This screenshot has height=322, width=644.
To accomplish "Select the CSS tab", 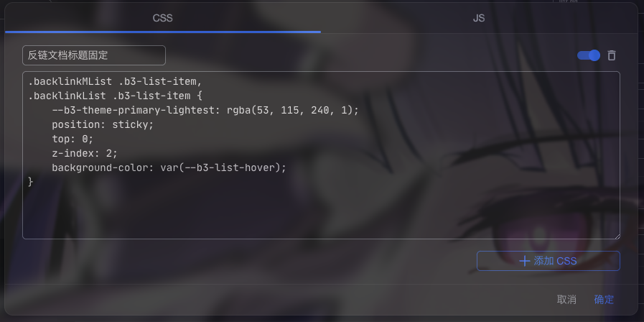I will click(x=163, y=18).
